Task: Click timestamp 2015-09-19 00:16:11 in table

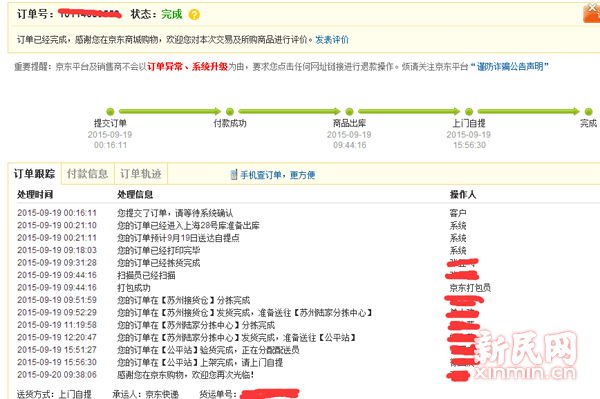Action: [57, 213]
